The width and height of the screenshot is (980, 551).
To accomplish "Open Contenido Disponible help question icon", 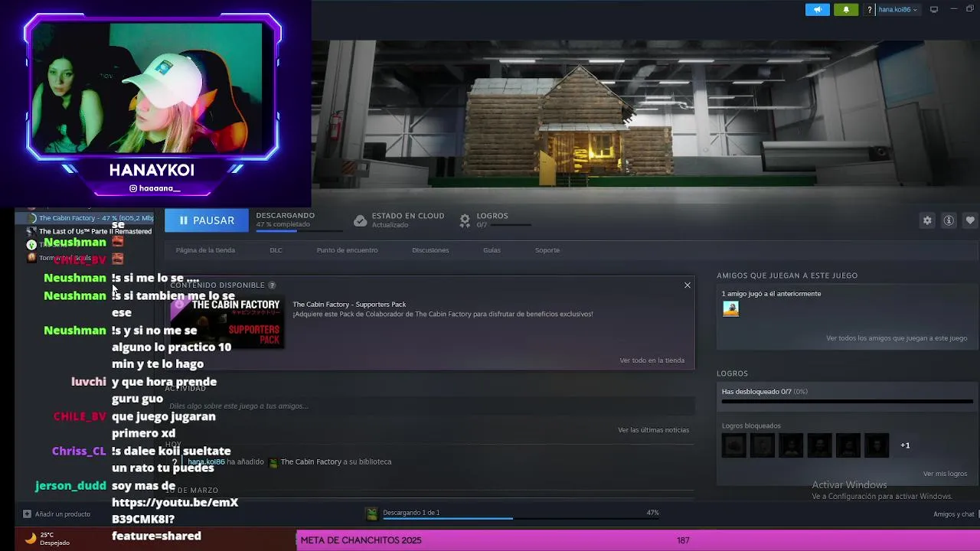I will (x=272, y=285).
